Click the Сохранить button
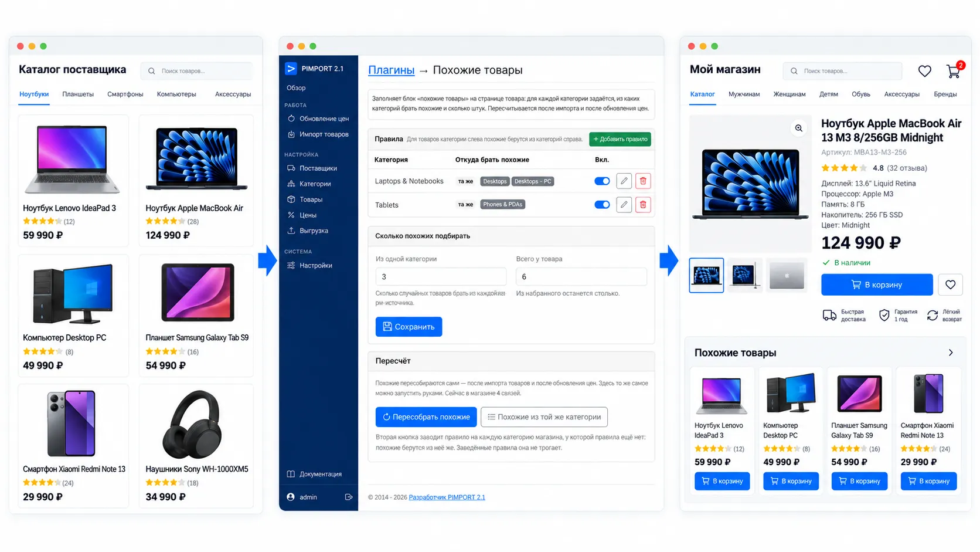 click(x=409, y=327)
